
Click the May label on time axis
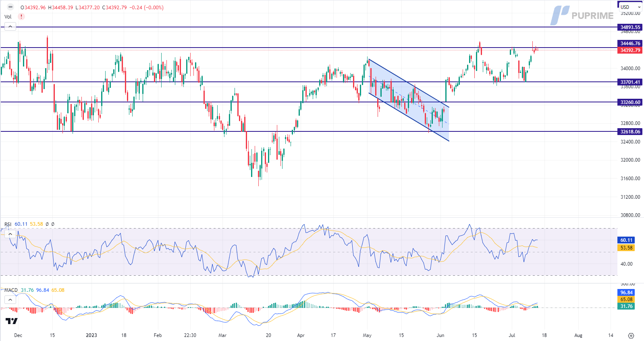(367, 335)
